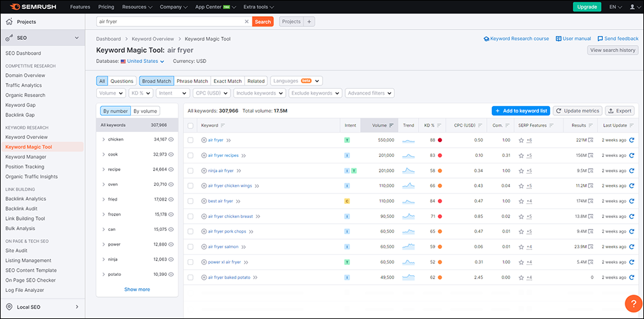The height and width of the screenshot is (319, 644).
Task: Open the user account icon menu
Action: click(x=634, y=7)
